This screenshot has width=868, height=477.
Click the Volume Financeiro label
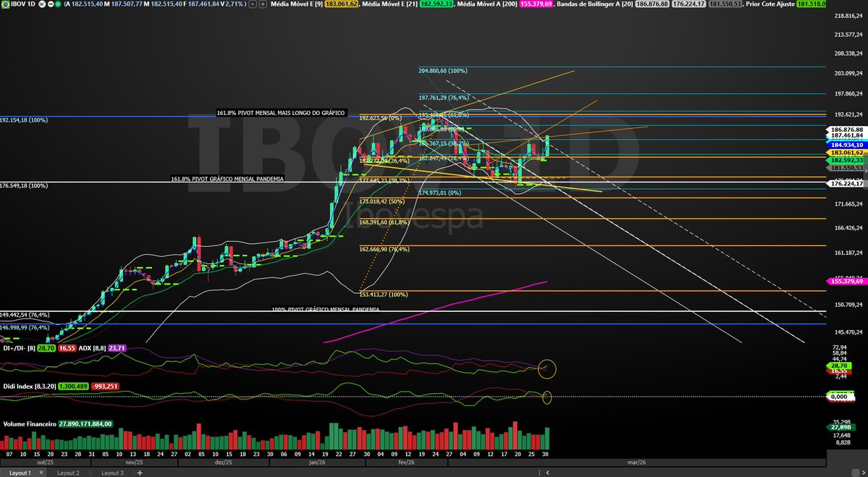[30, 424]
